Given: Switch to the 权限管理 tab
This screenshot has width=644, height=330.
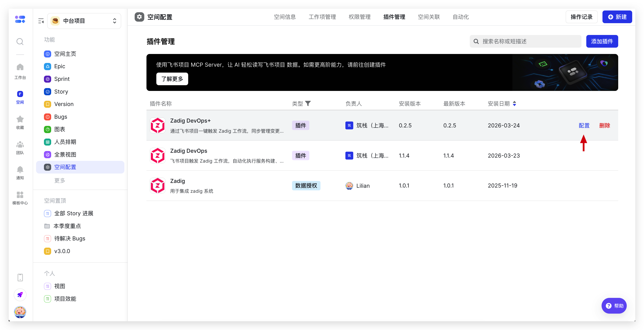Looking at the screenshot, I should (x=359, y=17).
